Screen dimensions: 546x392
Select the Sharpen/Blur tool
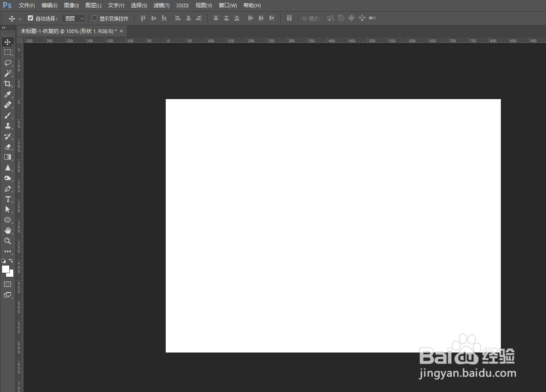click(8, 168)
